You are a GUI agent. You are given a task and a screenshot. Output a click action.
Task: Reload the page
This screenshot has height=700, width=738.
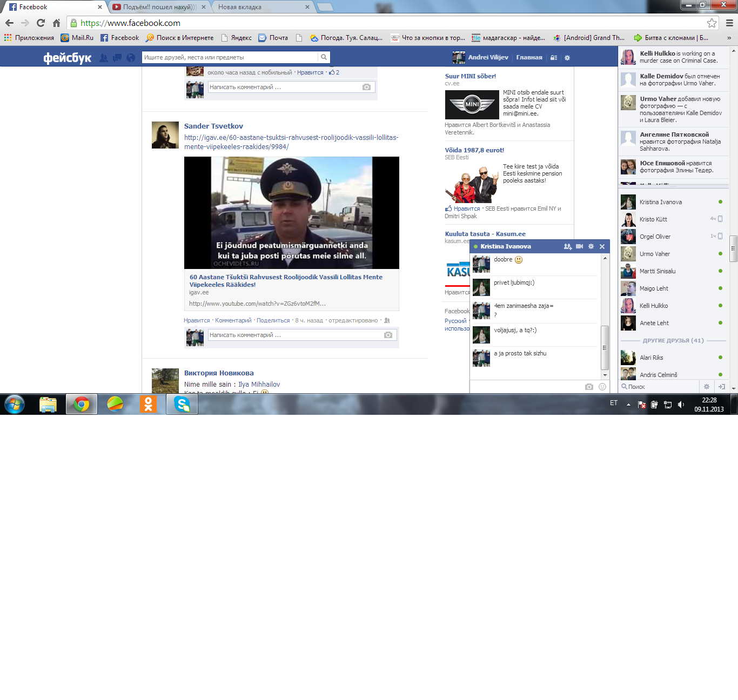click(41, 23)
